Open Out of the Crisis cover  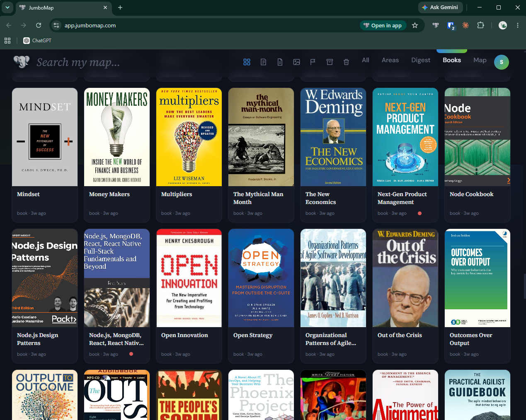405,278
